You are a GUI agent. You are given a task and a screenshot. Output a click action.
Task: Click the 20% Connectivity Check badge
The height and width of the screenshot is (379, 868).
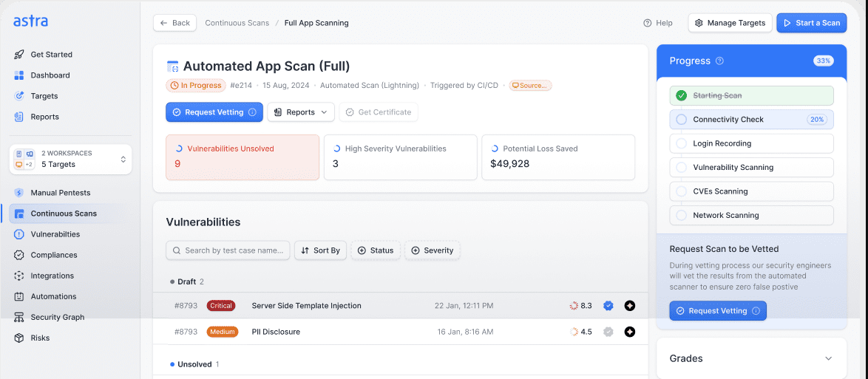pos(817,120)
